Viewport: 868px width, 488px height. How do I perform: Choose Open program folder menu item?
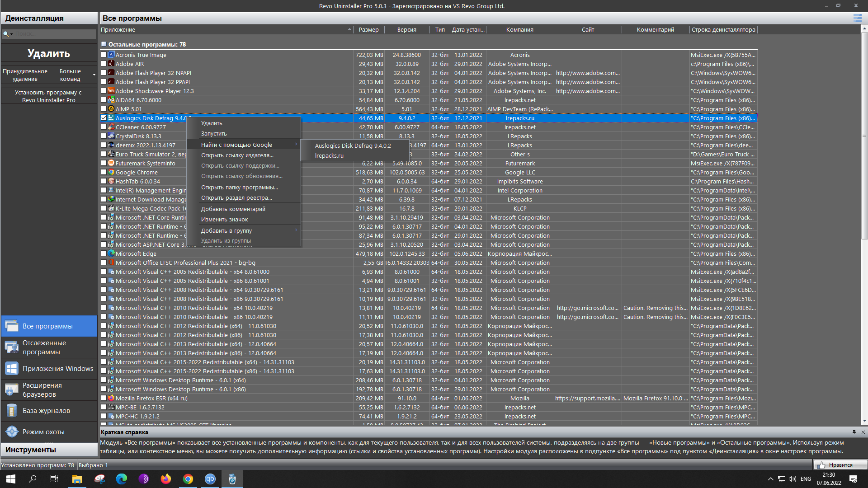coord(243,187)
